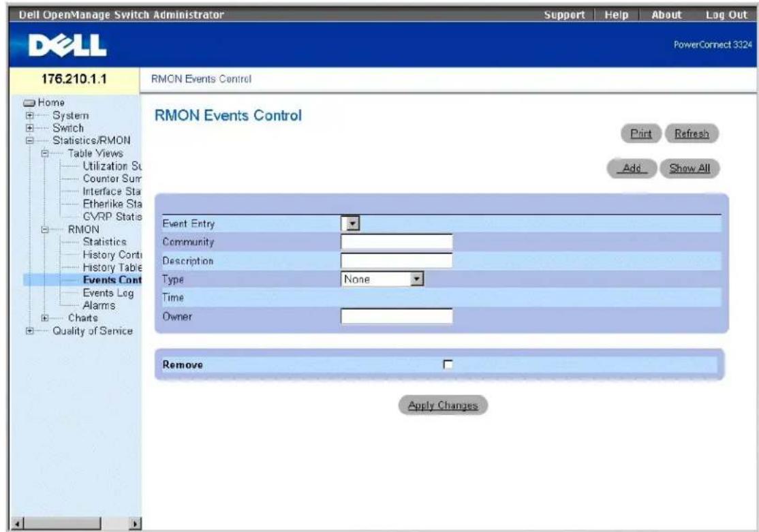Expand Quality of Service node
The width and height of the screenshot is (759, 532).
point(30,331)
